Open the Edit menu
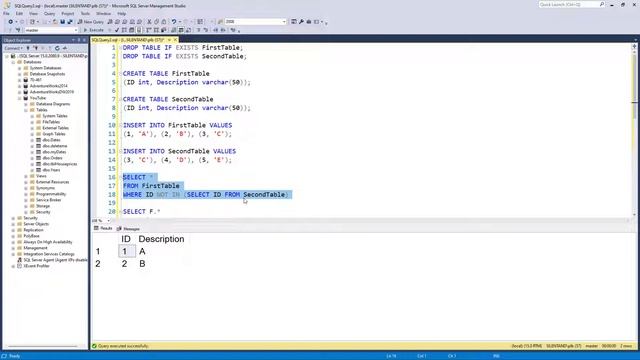This screenshot has height=360, width=640. [19, 13]
